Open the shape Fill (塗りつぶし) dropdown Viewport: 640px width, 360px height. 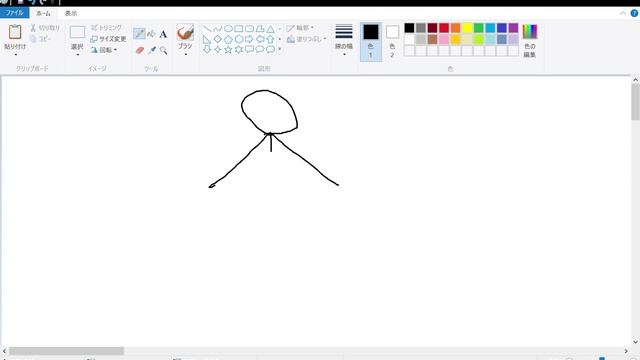307,39
